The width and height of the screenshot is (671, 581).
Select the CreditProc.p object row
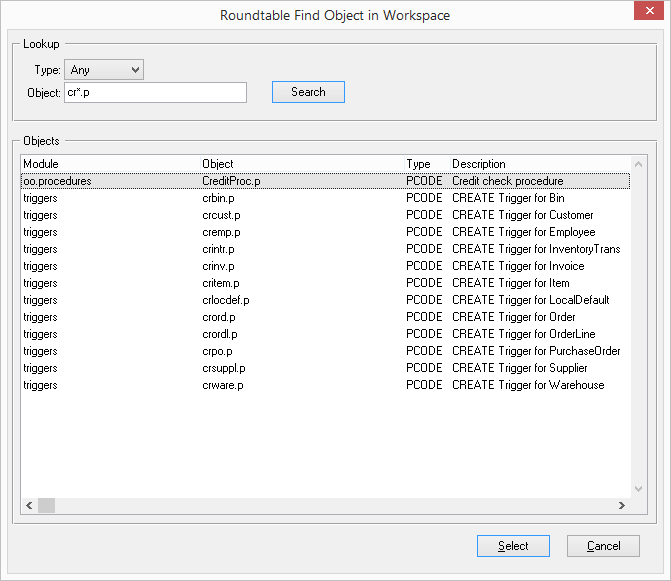coord(326,181)
